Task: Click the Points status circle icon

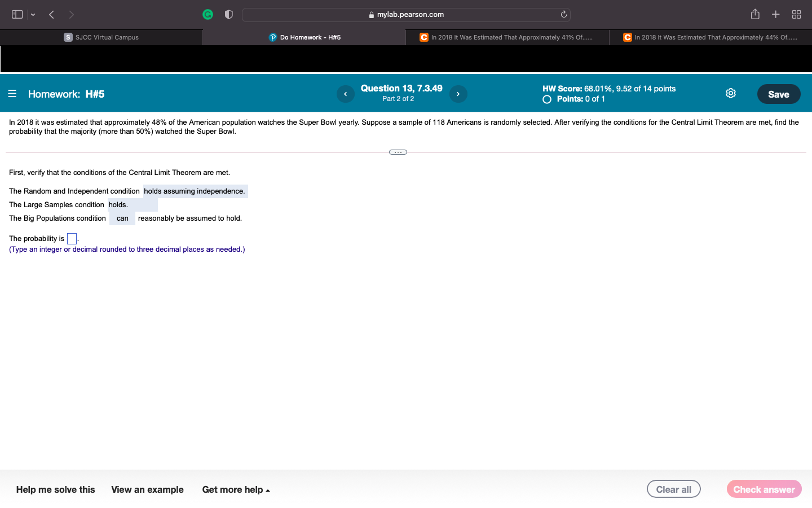Action: [x=547, y=99]
